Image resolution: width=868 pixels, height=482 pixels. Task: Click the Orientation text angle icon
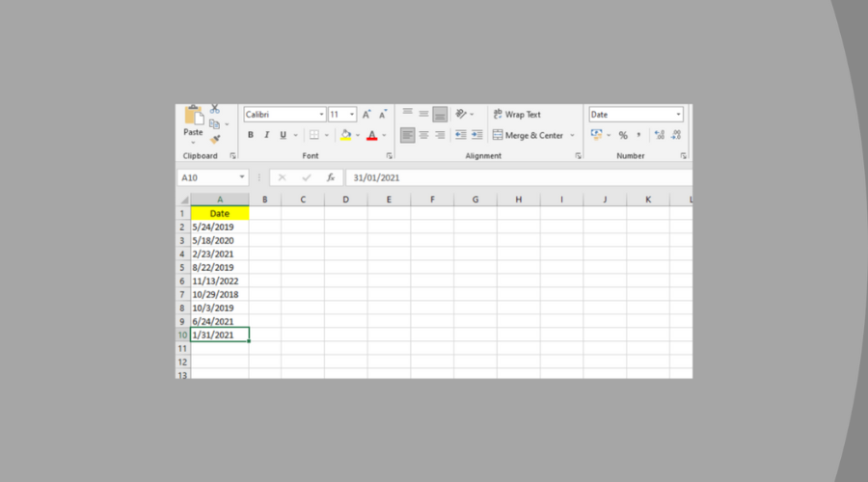(x=461, y=114)
